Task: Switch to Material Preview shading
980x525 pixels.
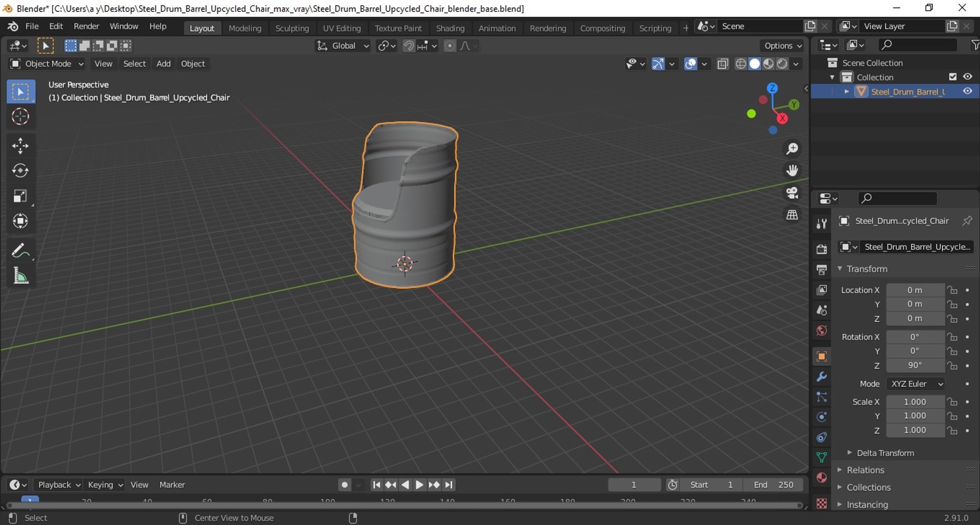Action: click(768, 64)
